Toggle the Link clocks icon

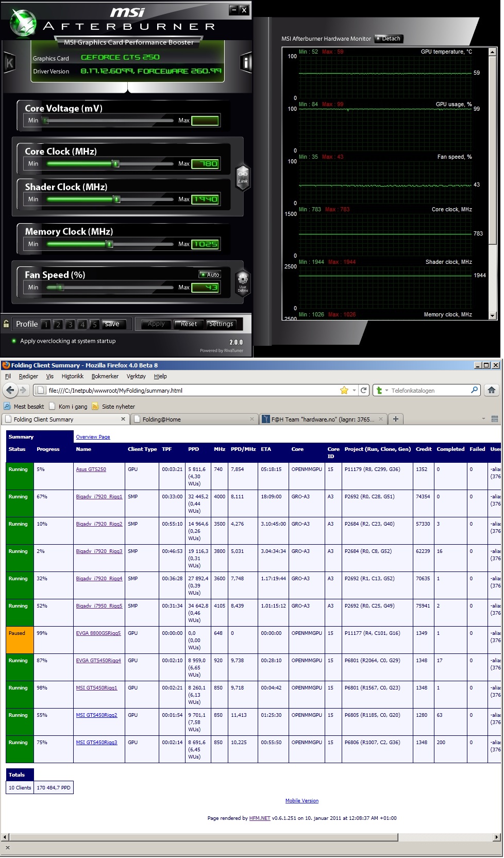pyautogui.click(x=242, y=177)
